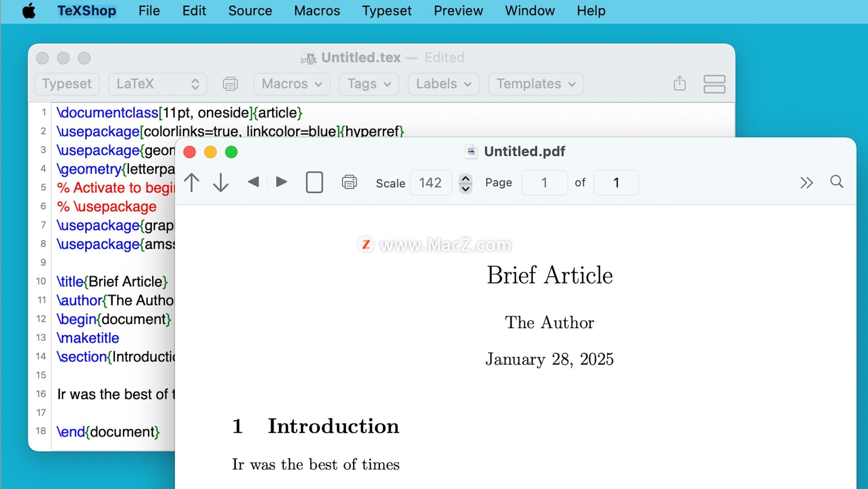Click the \documentclass line in the editor
The width and height of the screenshot is (868, 489).
(179, 113)
